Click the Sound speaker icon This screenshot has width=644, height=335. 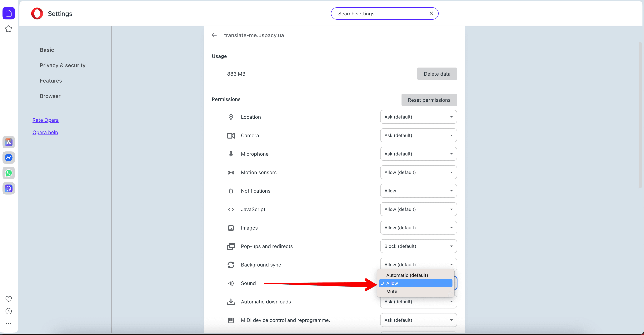click(x=231, y=283)
